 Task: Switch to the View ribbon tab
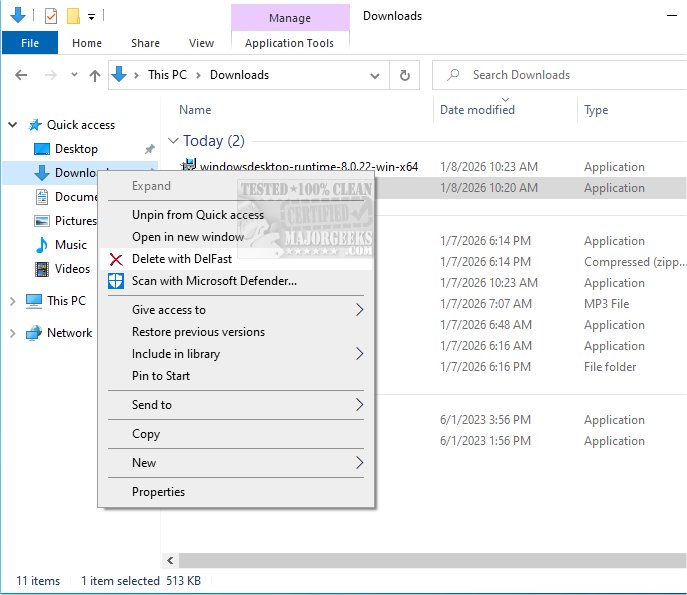[x=201, y=43]
